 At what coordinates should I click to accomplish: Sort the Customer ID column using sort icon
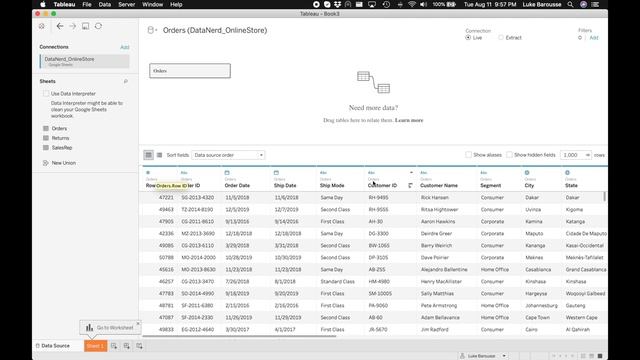411,185
